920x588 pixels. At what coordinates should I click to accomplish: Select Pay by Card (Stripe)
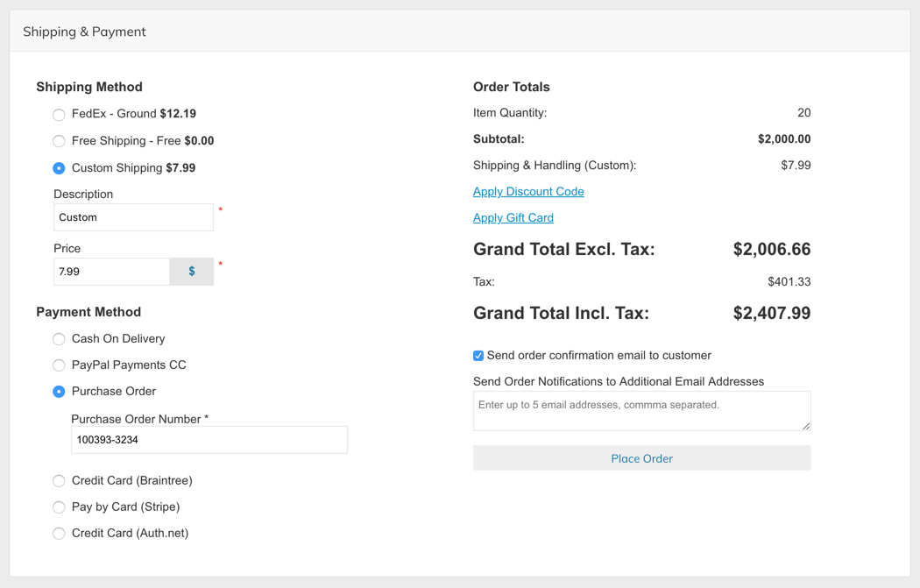point(59,507)
